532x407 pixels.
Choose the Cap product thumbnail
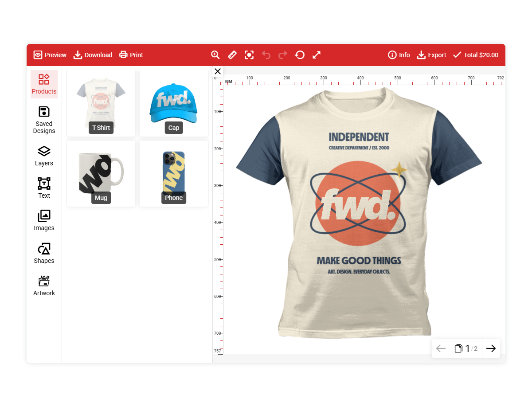click(174, 103)
